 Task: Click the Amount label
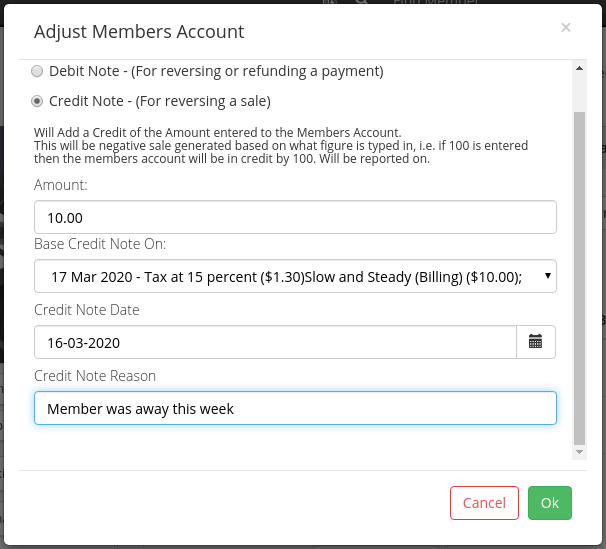tap(61, 185)
